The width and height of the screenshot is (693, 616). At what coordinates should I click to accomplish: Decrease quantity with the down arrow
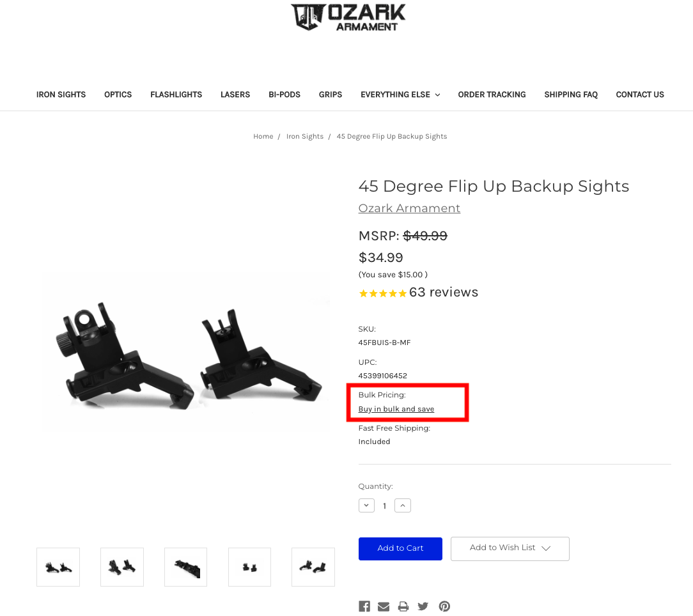[366, 505]
